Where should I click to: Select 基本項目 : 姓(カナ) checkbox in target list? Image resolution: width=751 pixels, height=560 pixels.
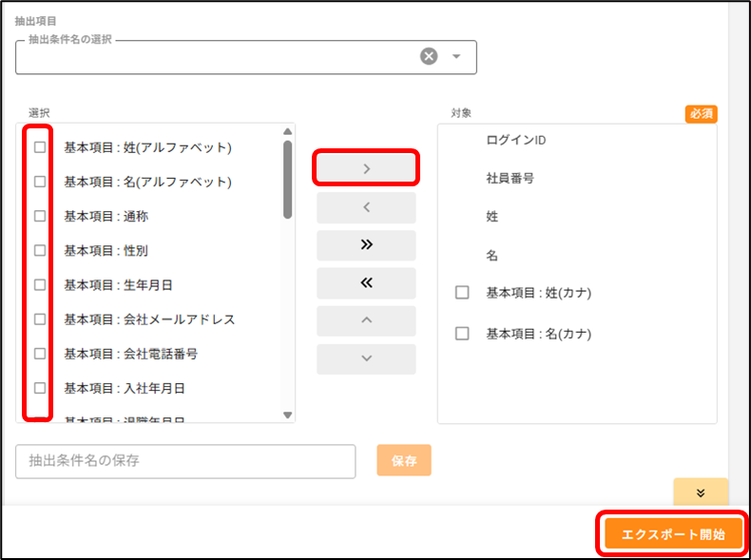(462, 293)
